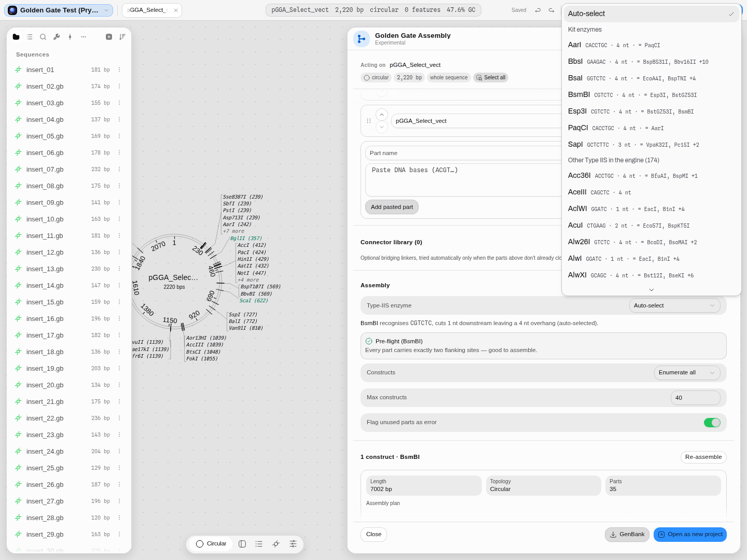Click the Re-assemble button

pos(703,457)
